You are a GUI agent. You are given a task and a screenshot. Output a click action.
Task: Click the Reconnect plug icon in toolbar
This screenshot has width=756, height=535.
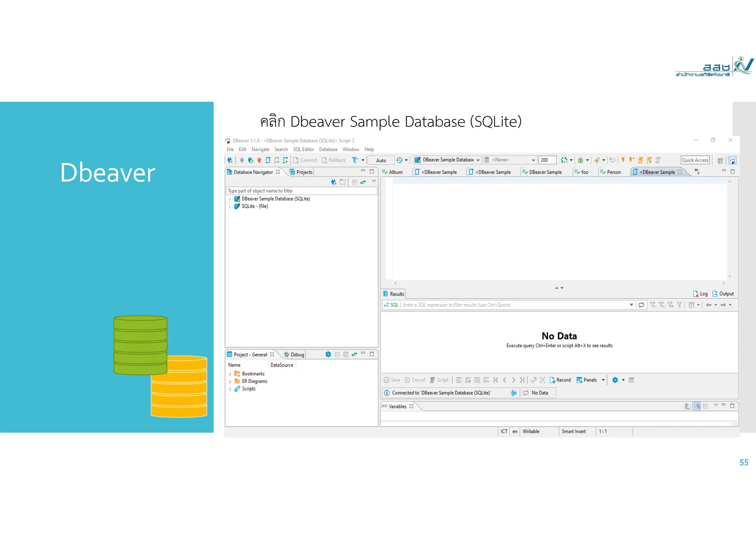pos(251,160)
